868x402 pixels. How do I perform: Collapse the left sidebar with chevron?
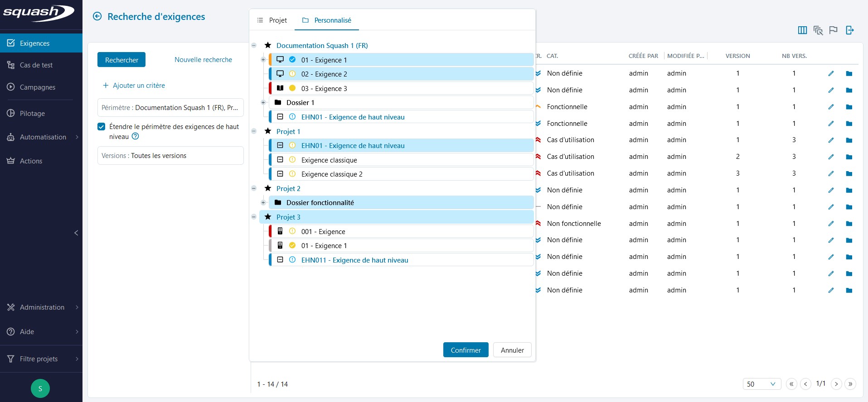76,233
